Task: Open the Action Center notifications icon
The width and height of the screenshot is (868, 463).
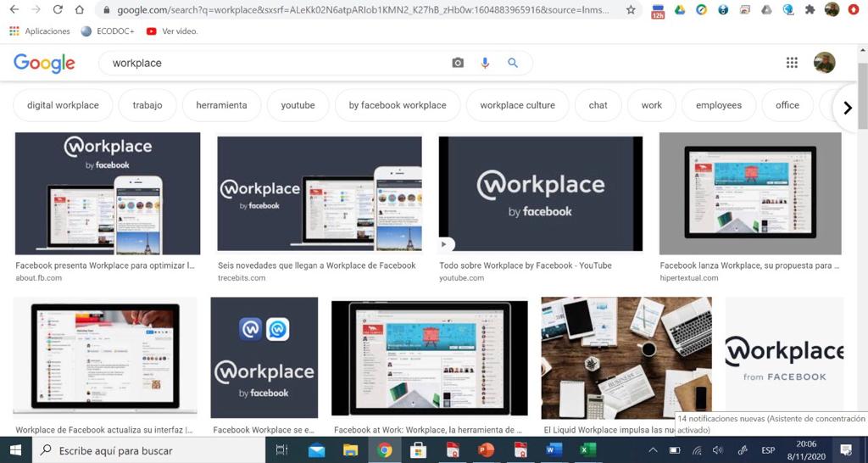Action: click(846, 449)
